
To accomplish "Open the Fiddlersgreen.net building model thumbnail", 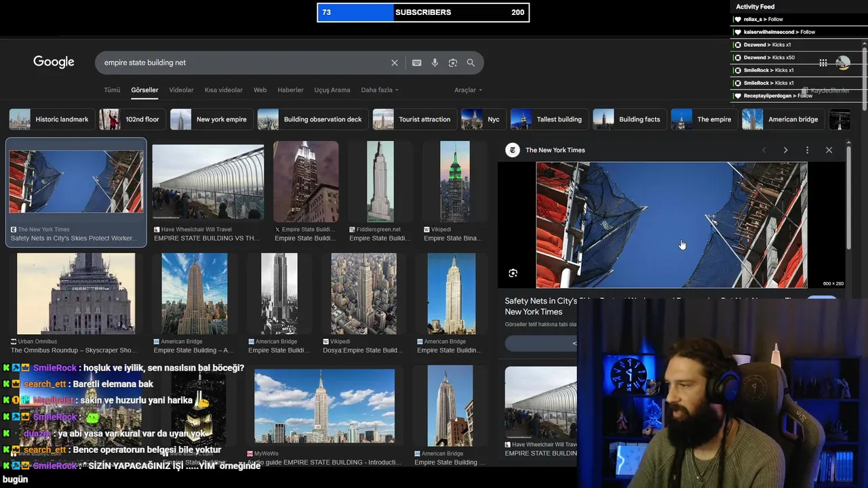I will pos(380,182).
